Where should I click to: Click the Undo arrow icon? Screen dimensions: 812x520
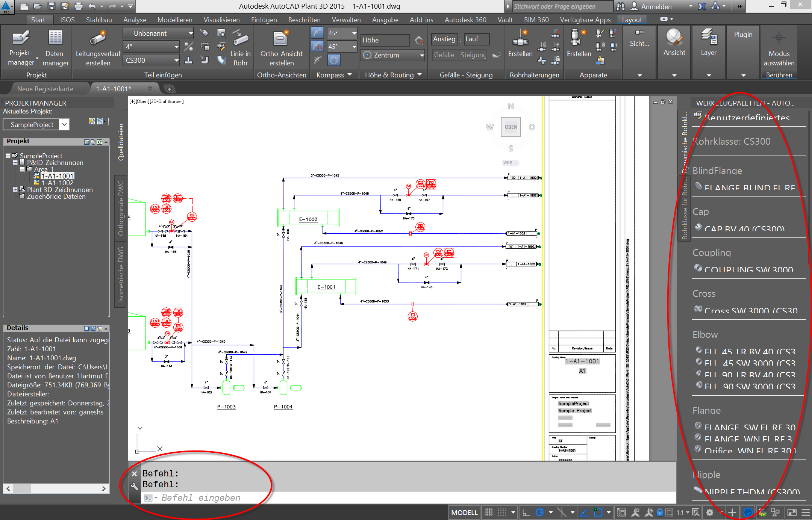pyautogui.click(x=92, y=6)
